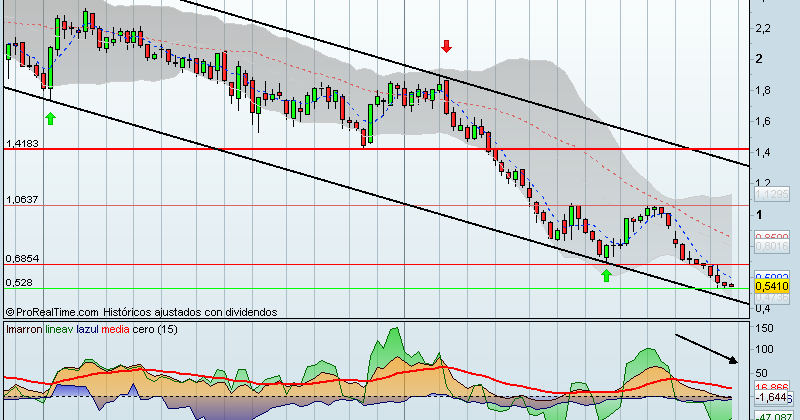Viewport: 800px width, 420px height.
Task: Click the Iazul indicator label
Action: pos(87,330)
